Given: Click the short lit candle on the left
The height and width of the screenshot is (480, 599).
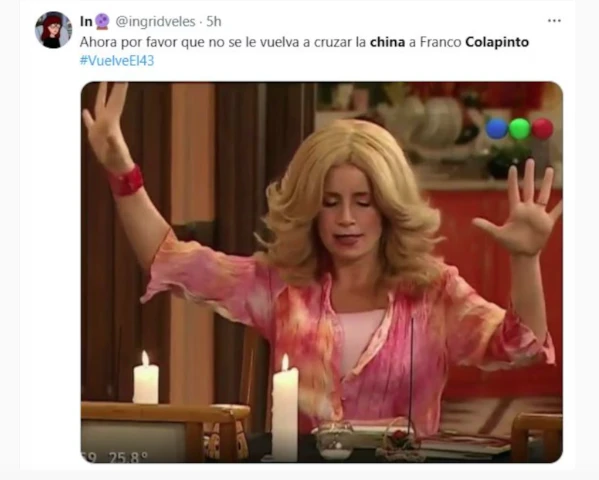Looking at the screenshot, I should point(146,378).
